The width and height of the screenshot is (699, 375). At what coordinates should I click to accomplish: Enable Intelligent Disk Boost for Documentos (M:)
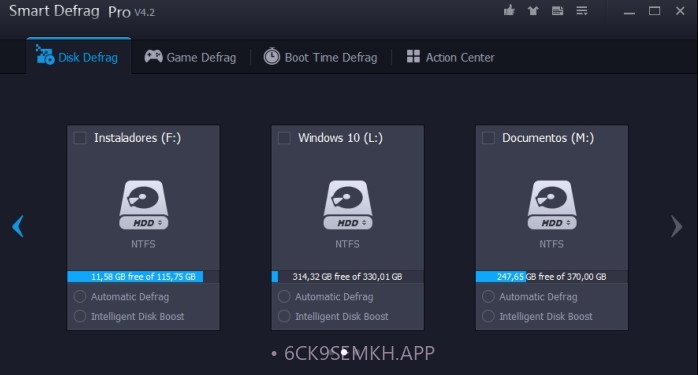[x=488, y=316]
